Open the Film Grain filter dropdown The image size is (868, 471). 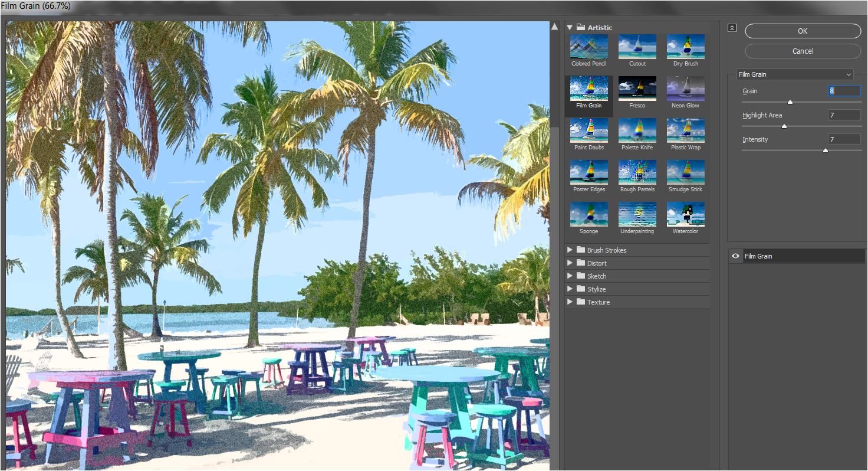pos(795,74)
